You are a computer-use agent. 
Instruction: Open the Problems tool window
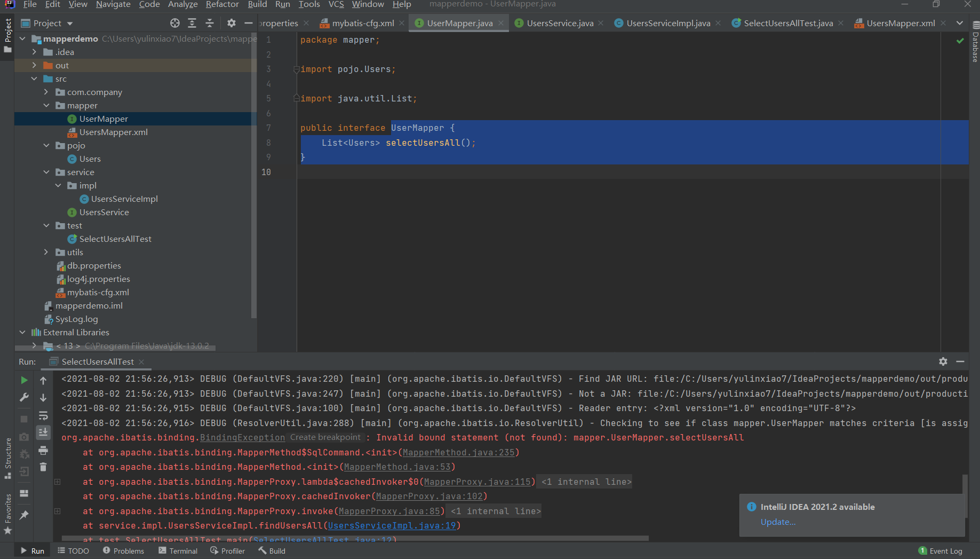[123, 551]
